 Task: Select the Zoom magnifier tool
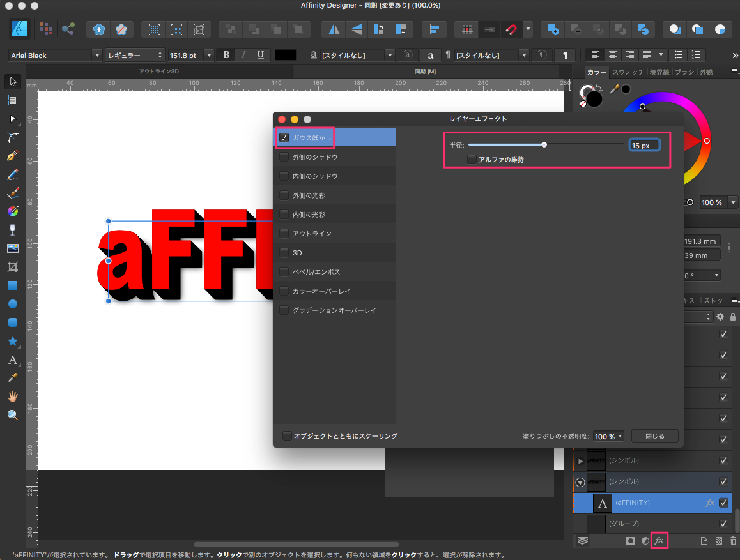pyautogui.click(x=13, y=415)
